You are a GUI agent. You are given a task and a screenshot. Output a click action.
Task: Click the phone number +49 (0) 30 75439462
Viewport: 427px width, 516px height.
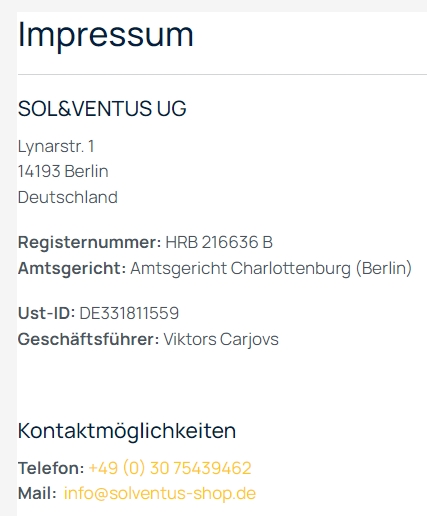coord(170,468)
